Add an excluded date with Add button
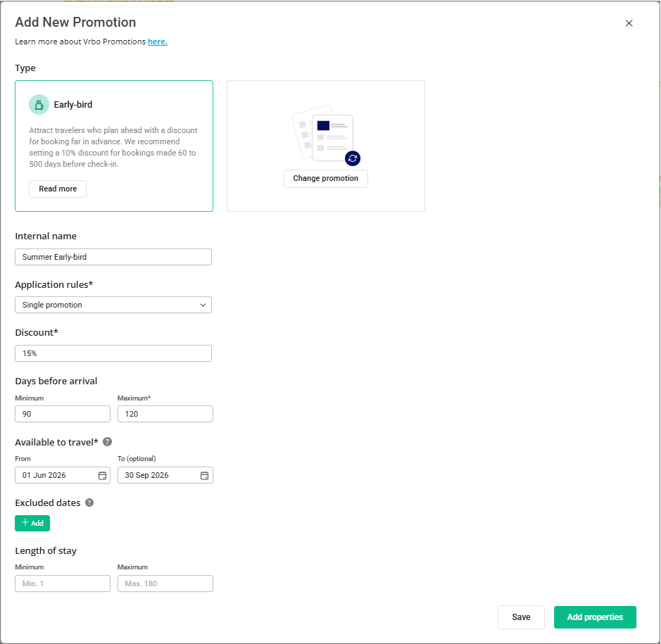Image resolution: width=661 pixels, height=644 pixels. click(32, 523)
